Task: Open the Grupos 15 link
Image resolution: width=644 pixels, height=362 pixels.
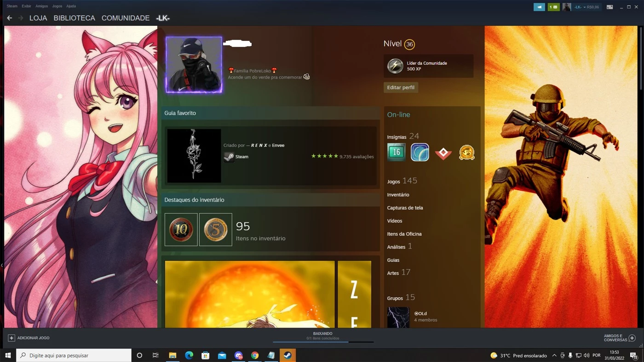Action: [x=401, y=298]
